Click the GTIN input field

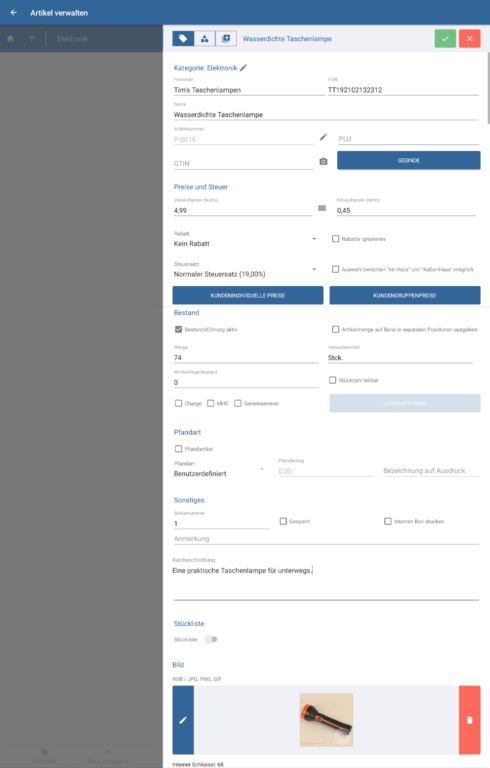click(x=244, y=164)
